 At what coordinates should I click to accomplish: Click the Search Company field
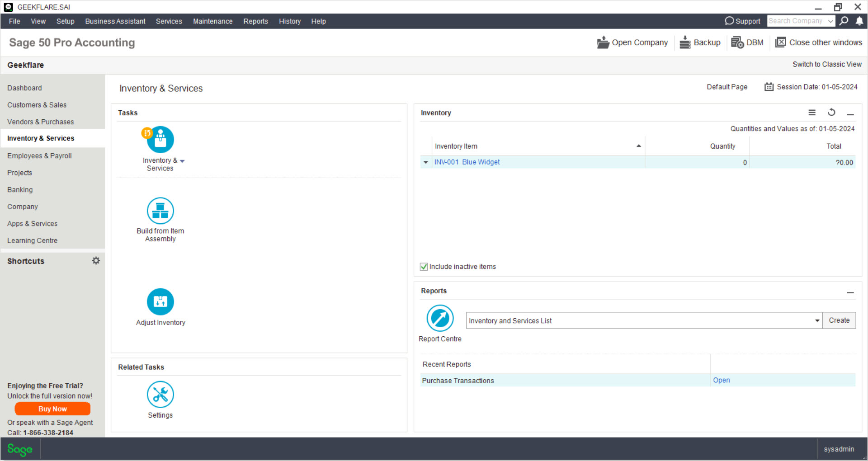(797, 21)
